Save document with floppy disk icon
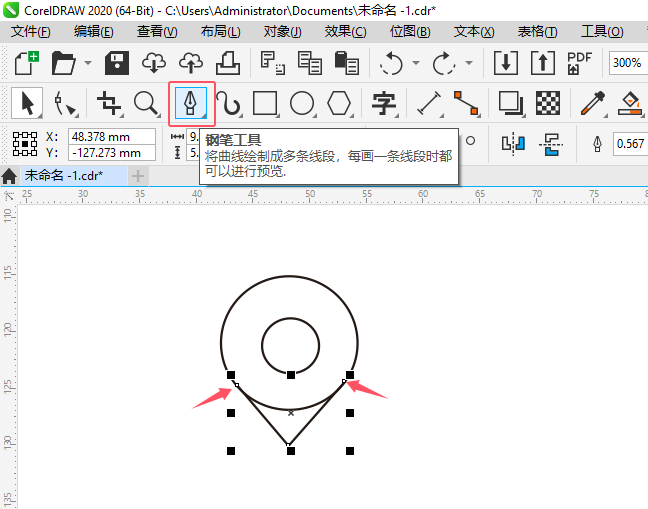 point(117,63)
